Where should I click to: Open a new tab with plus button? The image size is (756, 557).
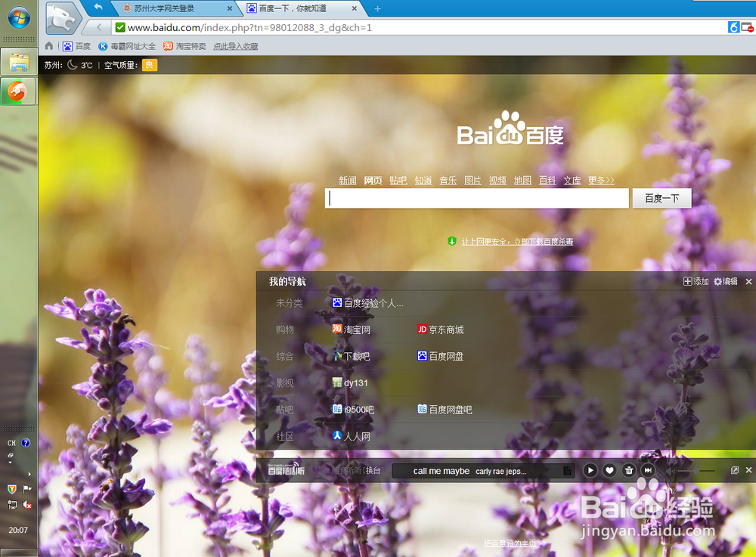377,8
